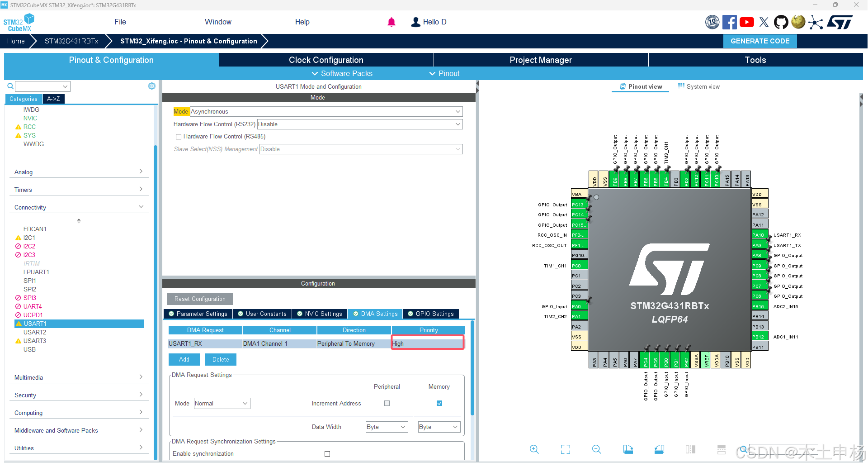
Task: Delete the selected DMA request
Action: [221, 360]
